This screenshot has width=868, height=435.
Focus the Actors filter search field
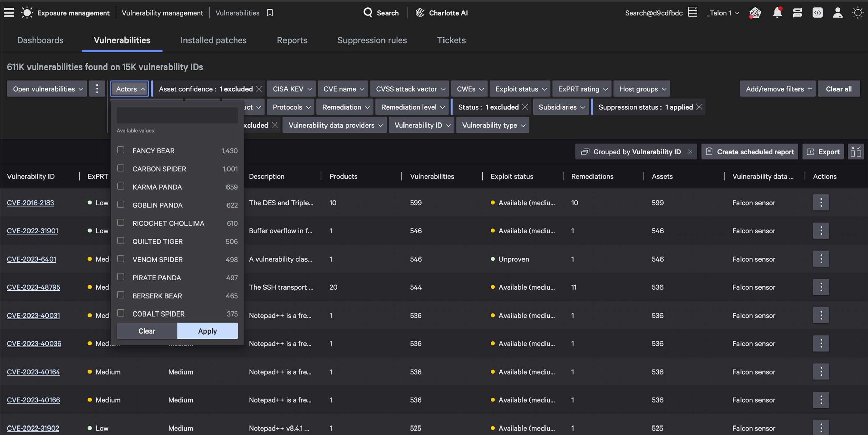[x=177, y=115]
